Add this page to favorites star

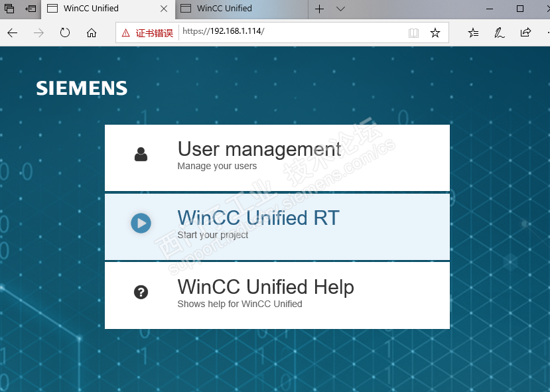pos(435,33)
